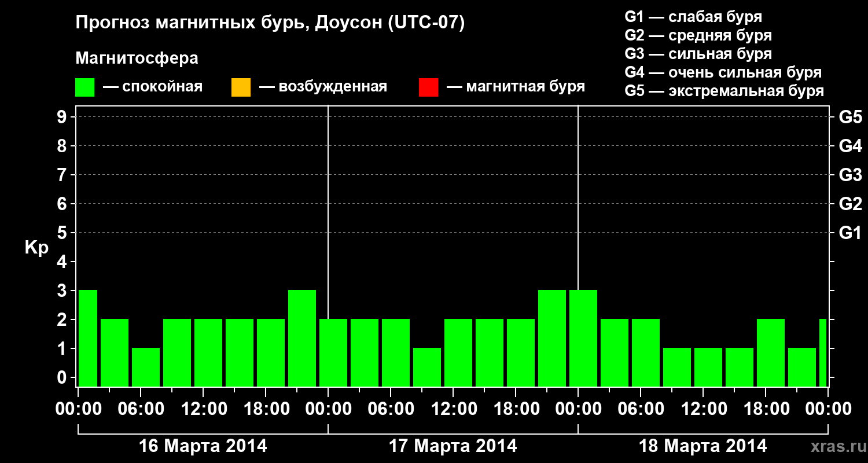Click 'G1 — слабая буря' legend line
This screenshot has height=463, width=868.
[693, 16]
